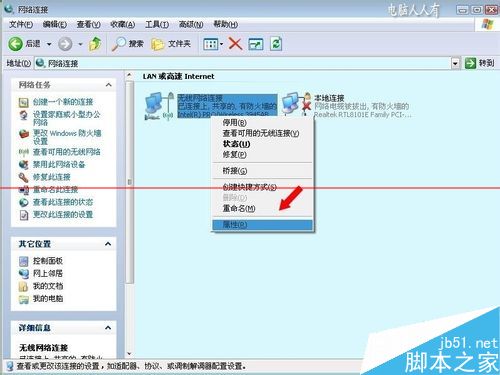This screenshot has height=375, width=500.
Task: Click the 网络连接 title bar icon
Action: (x=9, y=9)
